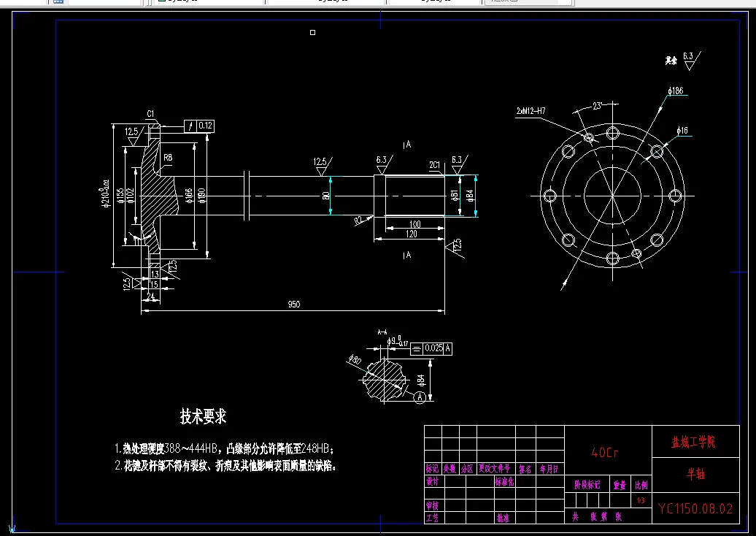Screen dimensions: 756x536
Task: Click the A-A section view label
Action: point(382,332)
